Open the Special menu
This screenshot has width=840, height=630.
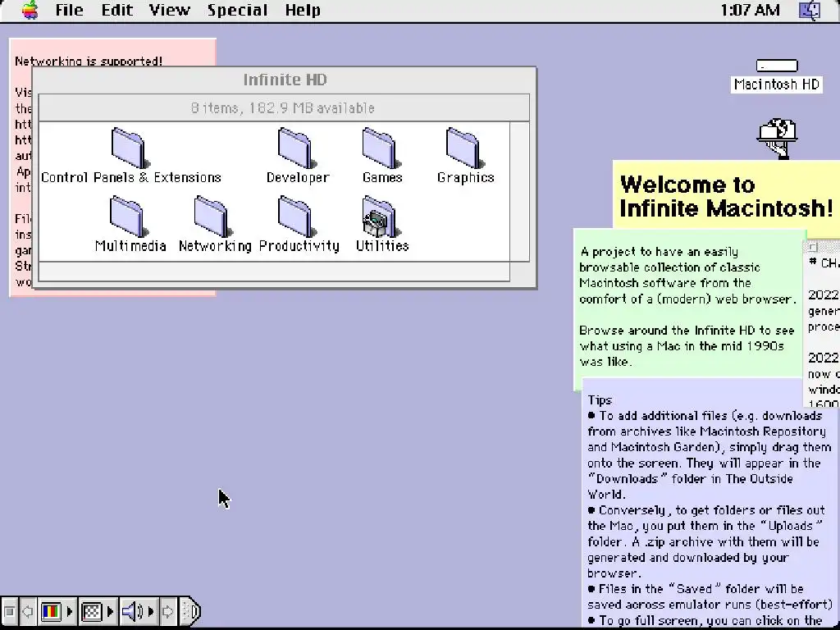tap(237, 10)
